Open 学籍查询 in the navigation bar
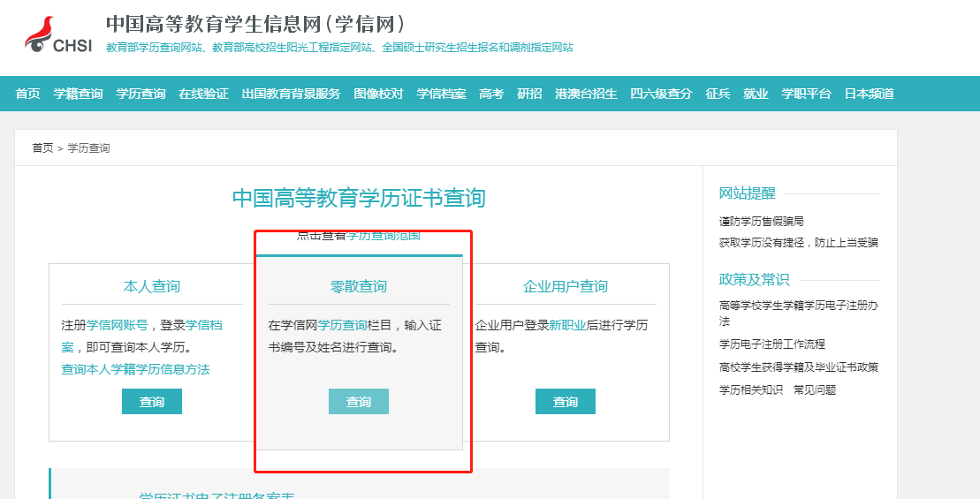This screenshot has width=980, height=499. [78, 94]
